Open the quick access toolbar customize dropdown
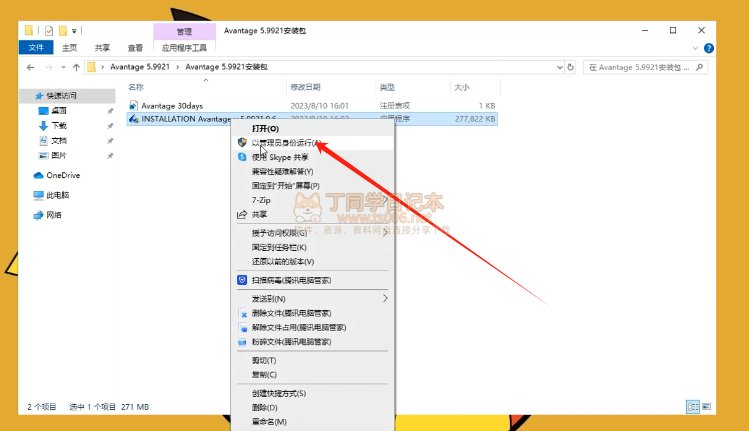Viewport: 749px width, 431px height. click(x=74, y=31)
